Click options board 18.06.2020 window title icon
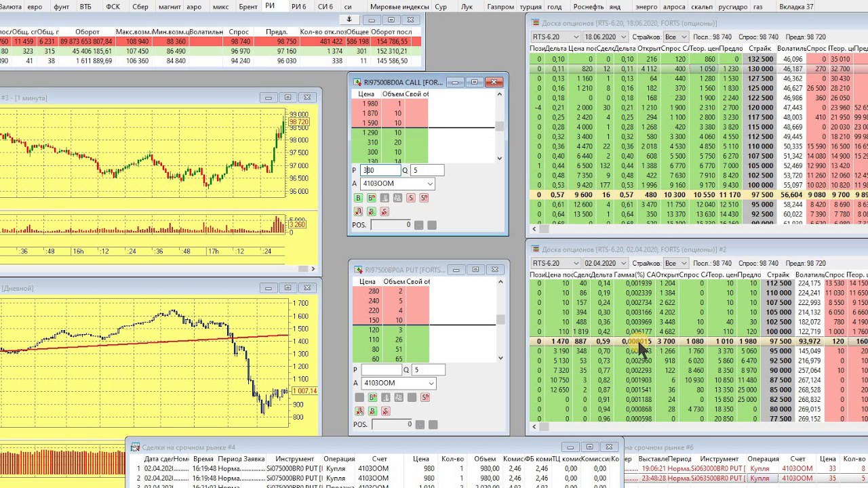 point(535,24)
